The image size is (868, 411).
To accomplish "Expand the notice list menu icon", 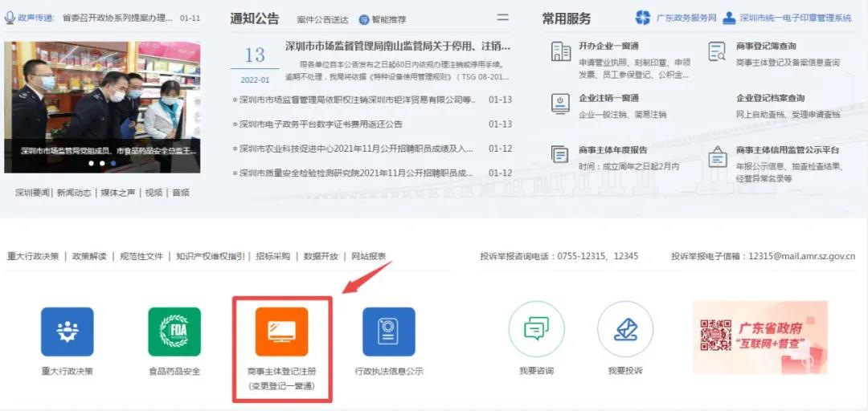I will pos(503,18).
